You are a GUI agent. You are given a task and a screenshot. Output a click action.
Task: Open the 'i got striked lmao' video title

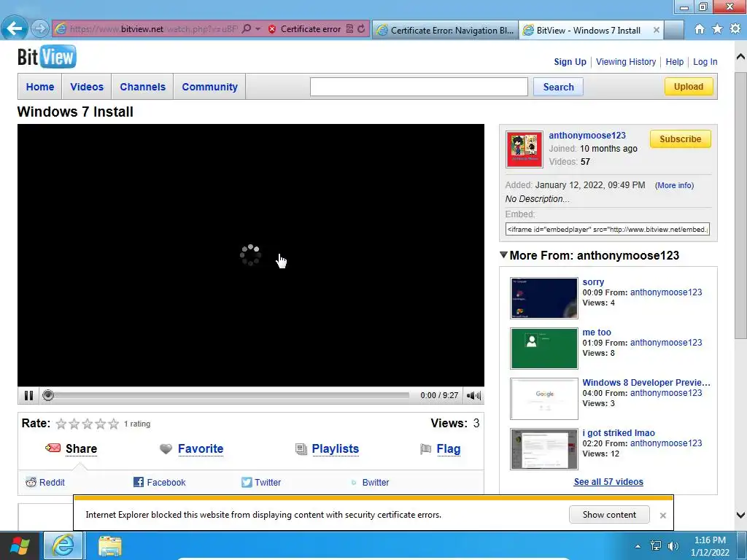point(619,433)
